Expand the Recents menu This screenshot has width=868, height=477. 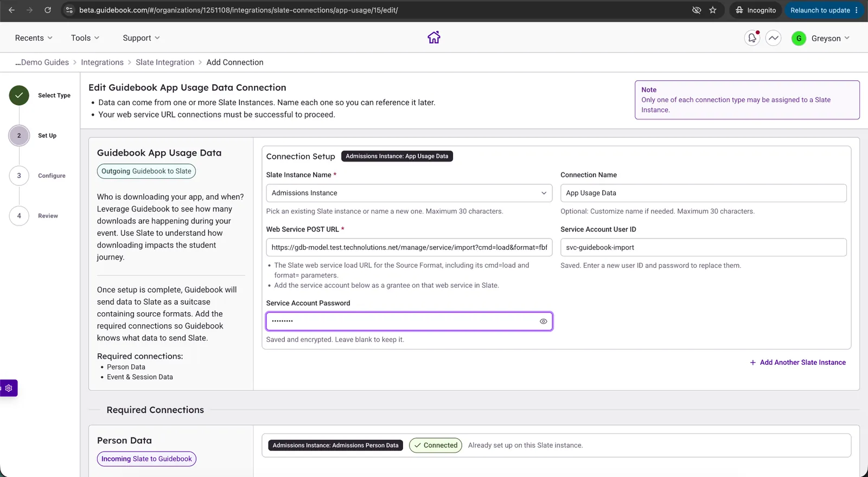(x=34, y=38)
